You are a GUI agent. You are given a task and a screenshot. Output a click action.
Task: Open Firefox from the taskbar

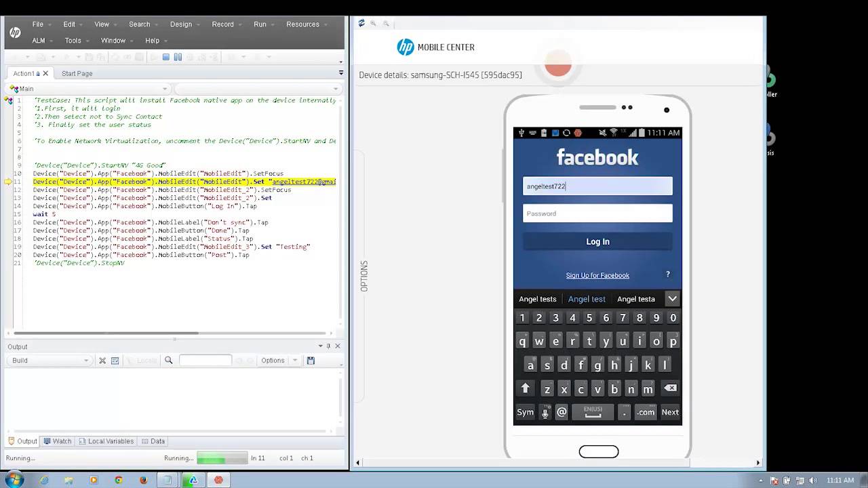pos(143,480)
